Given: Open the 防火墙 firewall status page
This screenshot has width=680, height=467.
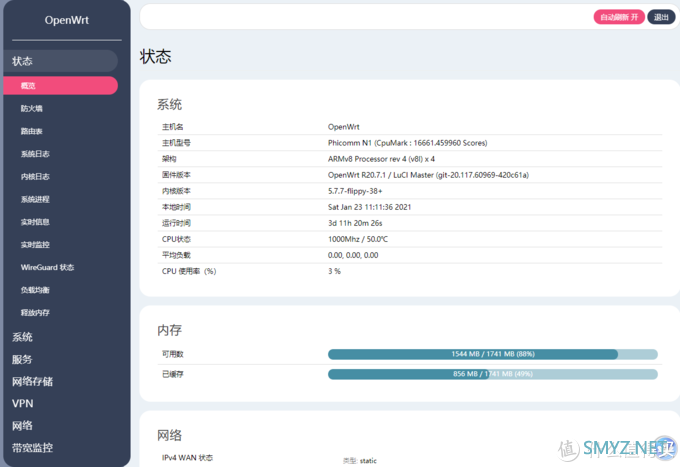Looking at the screenshot, I should coord(32,108).
